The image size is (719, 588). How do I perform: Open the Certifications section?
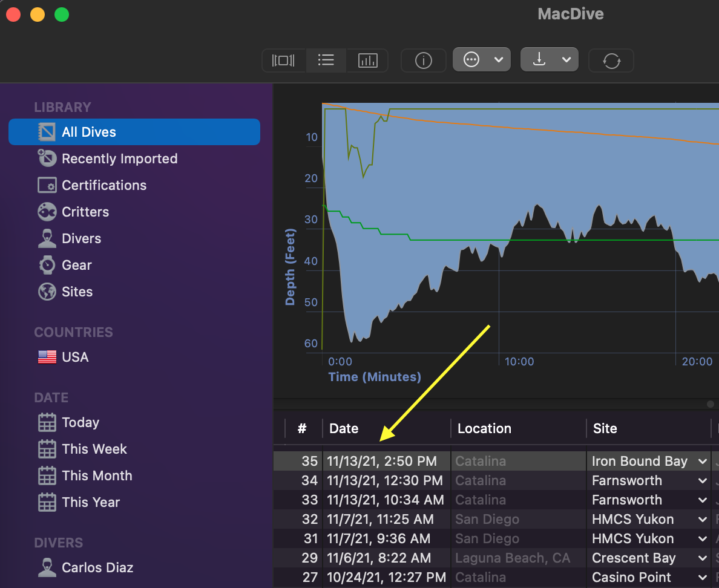pos(103,185)
